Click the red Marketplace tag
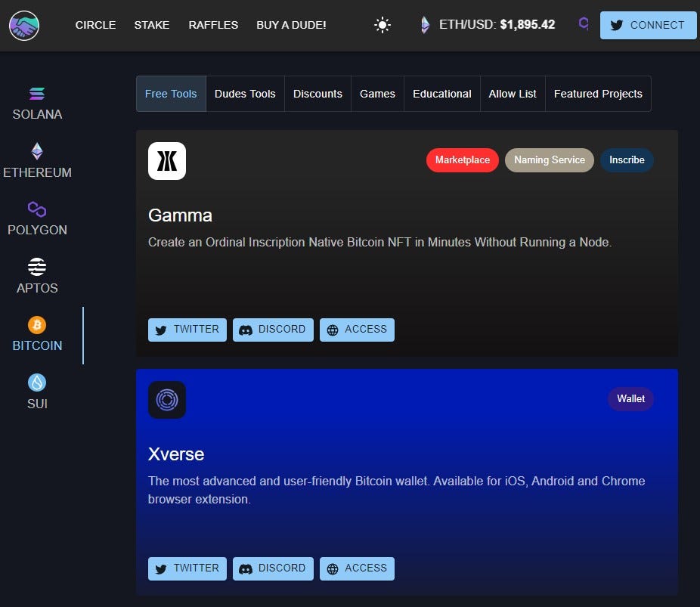 tap(463, 159)
